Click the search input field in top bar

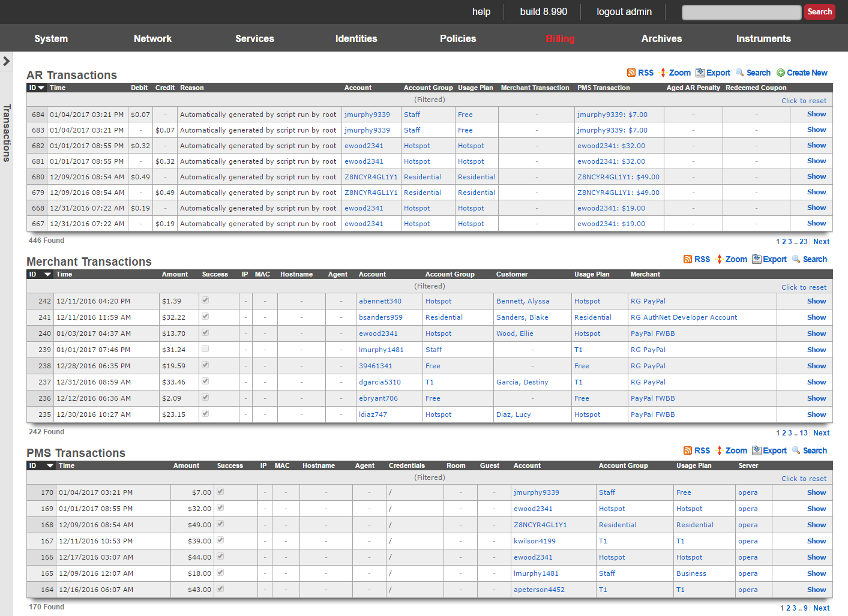741,12
